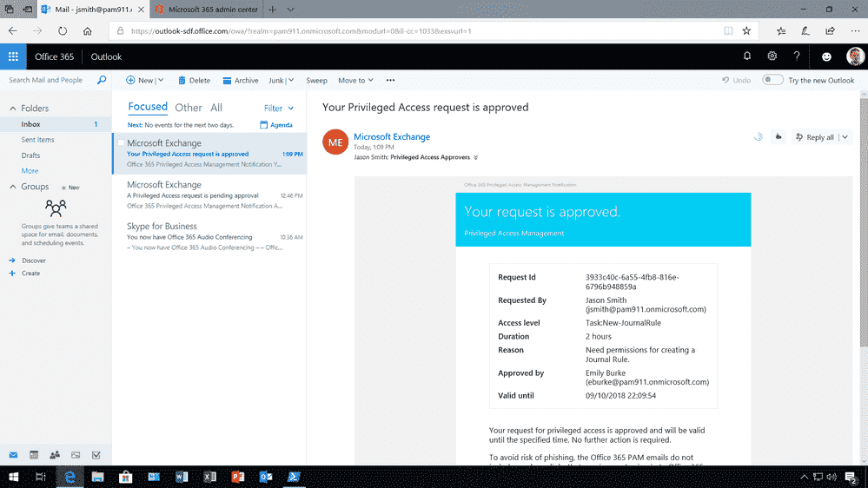The width and height of the screenshot is (868, 488).
Task: Select the Other inbox tab
Action: click(189, 108)
